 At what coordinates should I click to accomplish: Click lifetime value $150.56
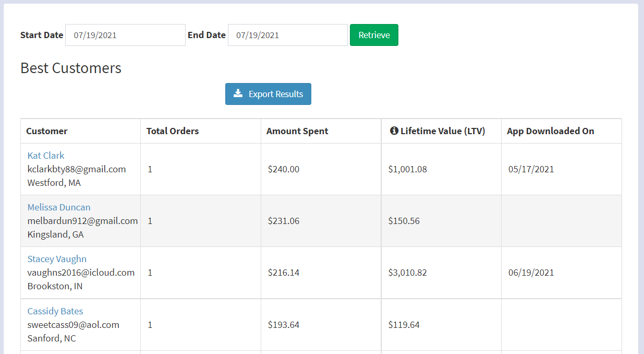404,221
